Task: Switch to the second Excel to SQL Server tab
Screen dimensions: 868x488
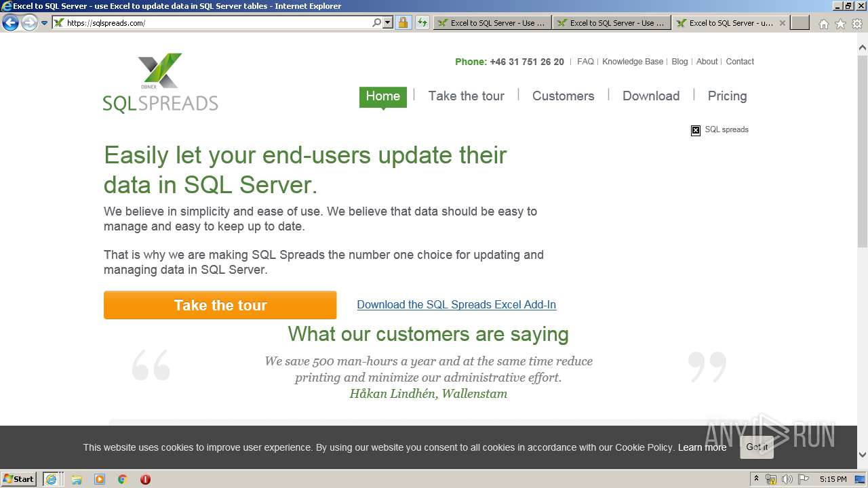Action: (611, 23)
